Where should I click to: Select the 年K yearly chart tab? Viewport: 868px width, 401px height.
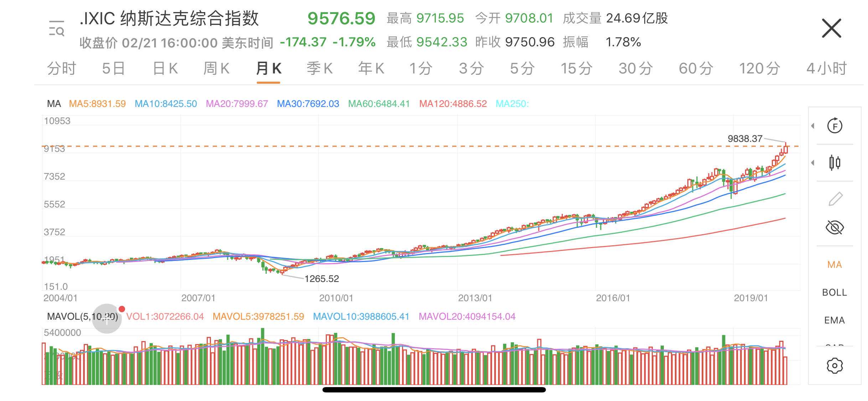[371, 68]
